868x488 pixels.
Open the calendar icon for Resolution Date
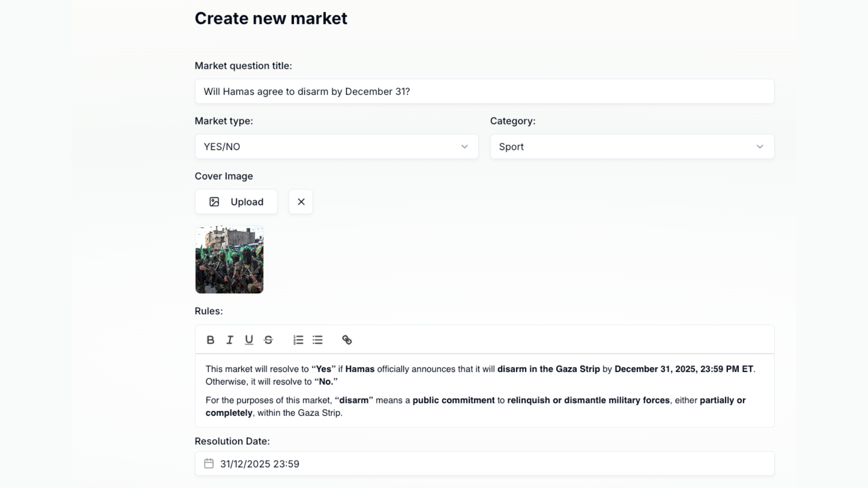(209, 464)
